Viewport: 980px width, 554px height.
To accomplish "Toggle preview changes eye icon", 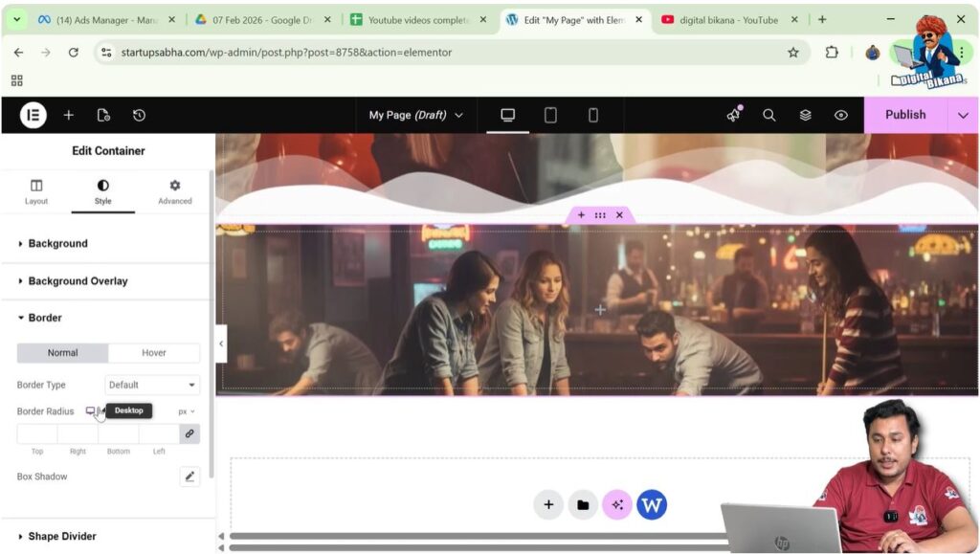I will (x=840, y=115).
